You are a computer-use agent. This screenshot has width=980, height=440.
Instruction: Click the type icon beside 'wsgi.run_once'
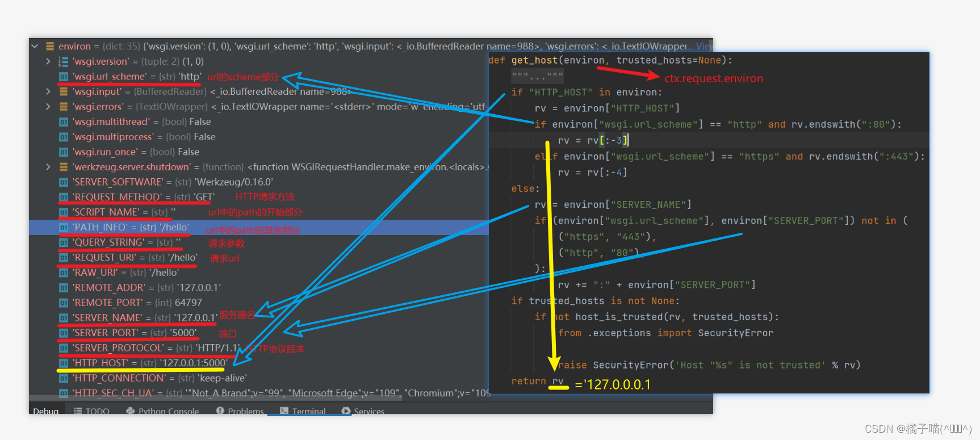[x=64, y=152]
